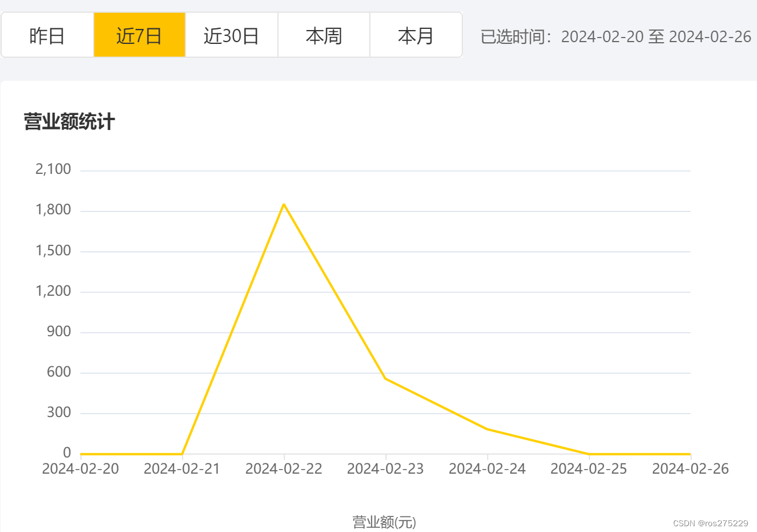Click the highlighted 近7日 filter
The width and height of the screenshot is (757, 532).
139,35
